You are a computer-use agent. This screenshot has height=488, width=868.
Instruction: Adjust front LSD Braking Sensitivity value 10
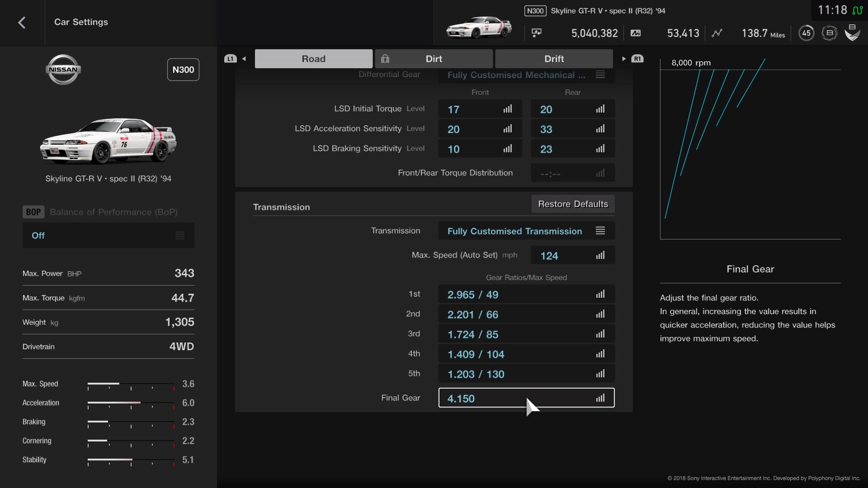click(x=480, y=149)
